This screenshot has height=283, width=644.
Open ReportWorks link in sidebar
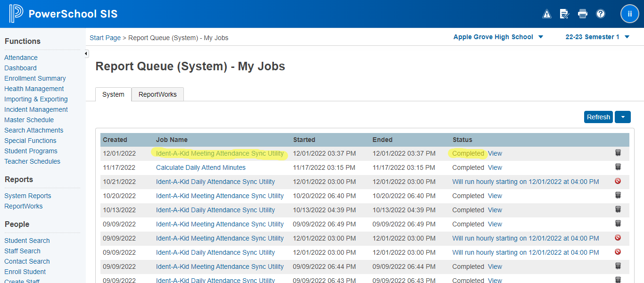(24, 206)
